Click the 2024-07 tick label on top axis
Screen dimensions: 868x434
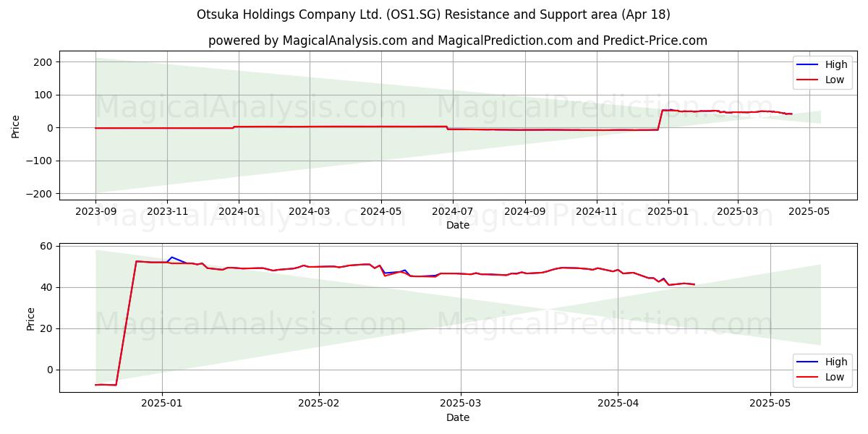coord(452,212)
